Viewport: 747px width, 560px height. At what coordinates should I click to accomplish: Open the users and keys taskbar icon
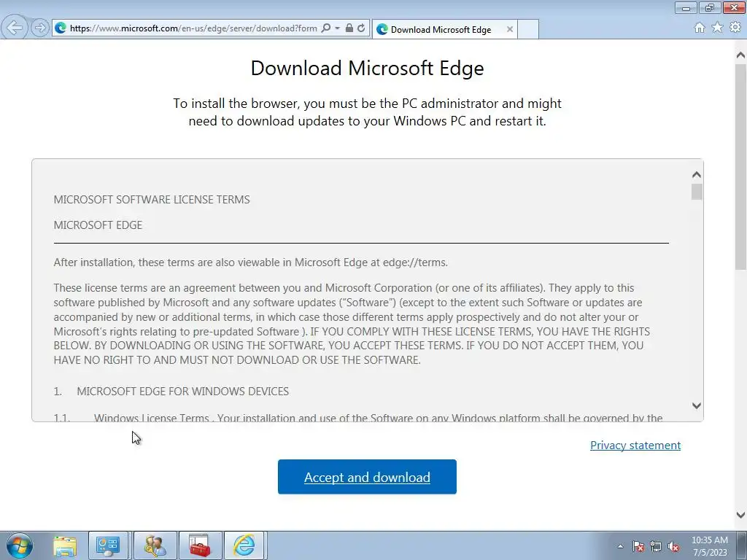(155, 545)
